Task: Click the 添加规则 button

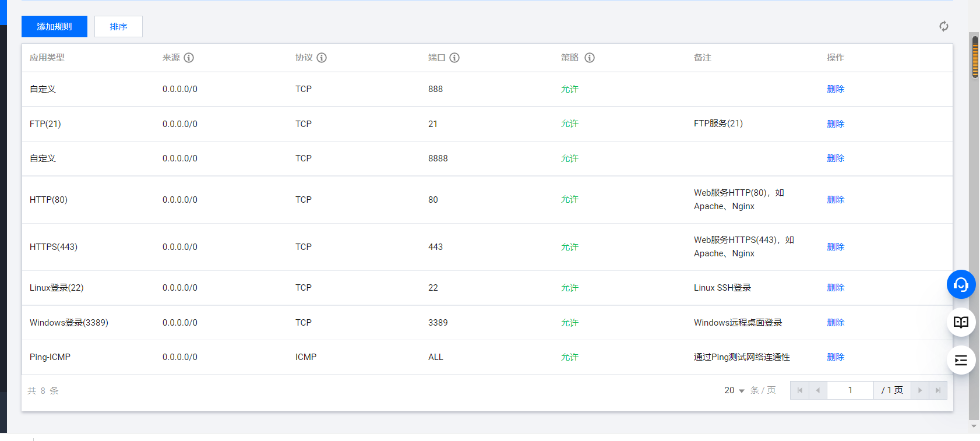Action: (x=54, y=27)
